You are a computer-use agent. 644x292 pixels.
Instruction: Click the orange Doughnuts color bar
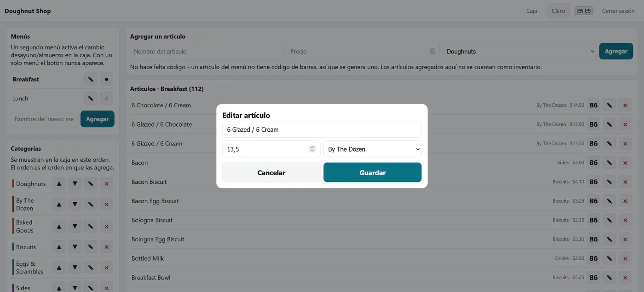[13, 184]
